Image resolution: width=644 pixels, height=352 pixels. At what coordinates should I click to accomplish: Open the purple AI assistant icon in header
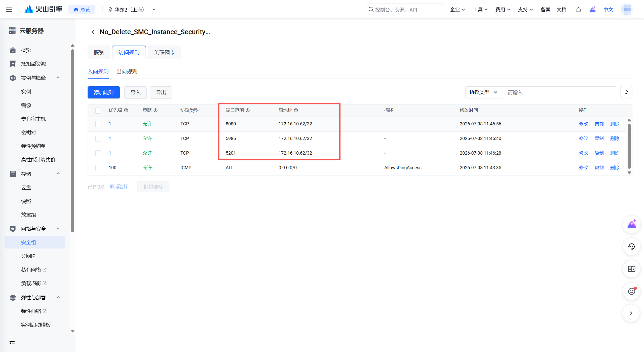coord(593,10)
